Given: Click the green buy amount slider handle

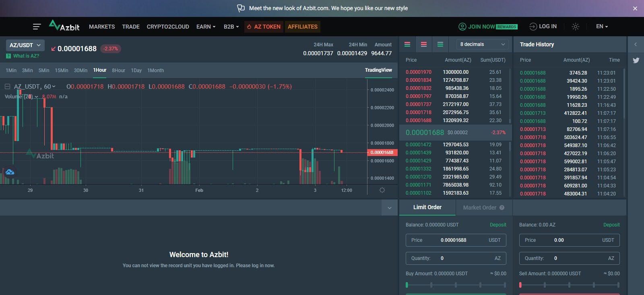Looking at the screenshot, I should pos(407,285).
